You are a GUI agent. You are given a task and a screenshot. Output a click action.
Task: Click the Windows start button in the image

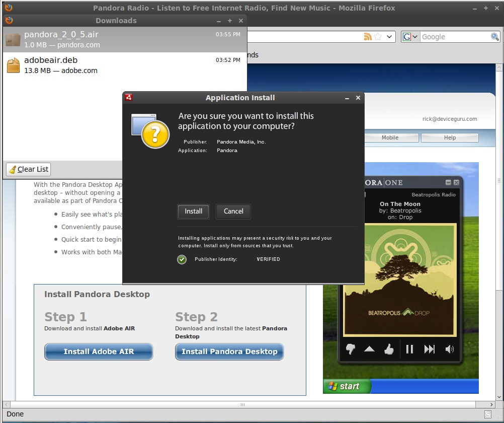click(347, 386)
